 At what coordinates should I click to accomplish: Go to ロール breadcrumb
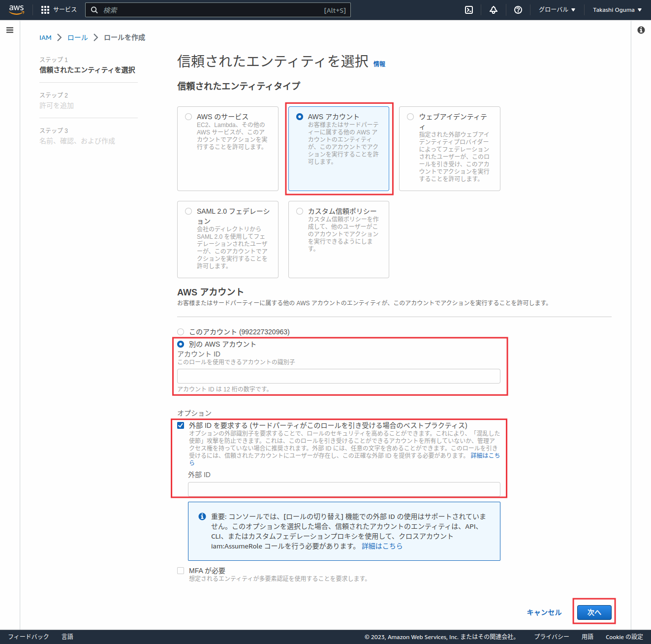tap(77, 37)
